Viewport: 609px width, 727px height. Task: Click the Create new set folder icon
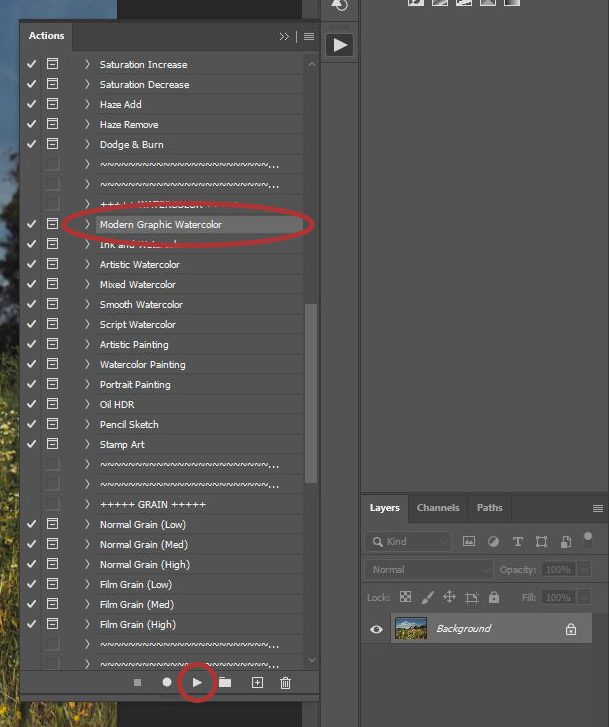pos(225,682)
